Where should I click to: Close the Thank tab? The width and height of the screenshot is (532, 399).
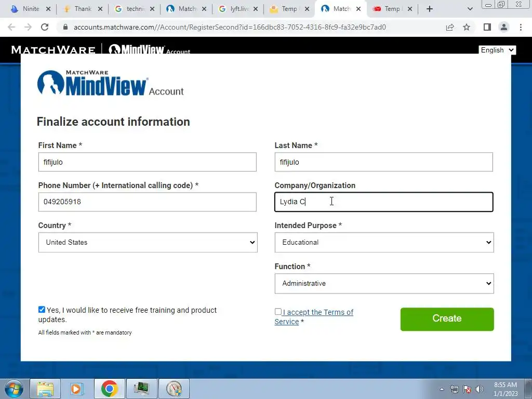click(x=100, y=9)
